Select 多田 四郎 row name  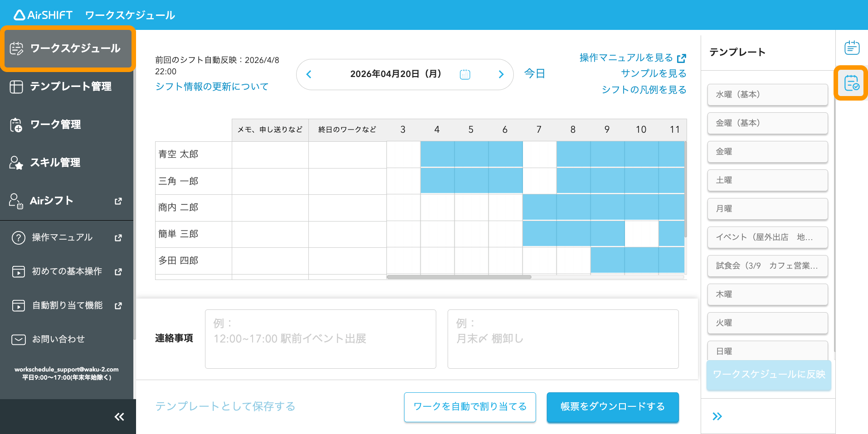coord(178,260)
